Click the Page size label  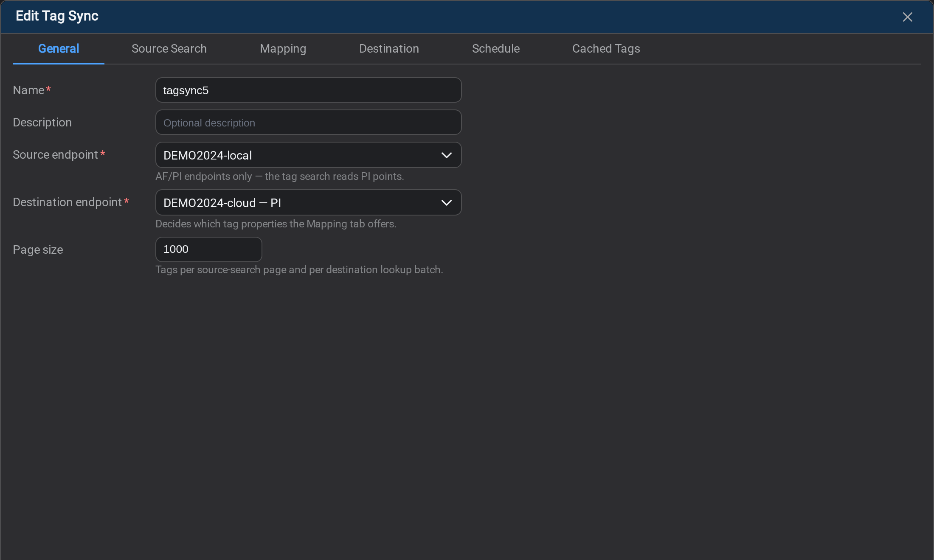(38, 250)
